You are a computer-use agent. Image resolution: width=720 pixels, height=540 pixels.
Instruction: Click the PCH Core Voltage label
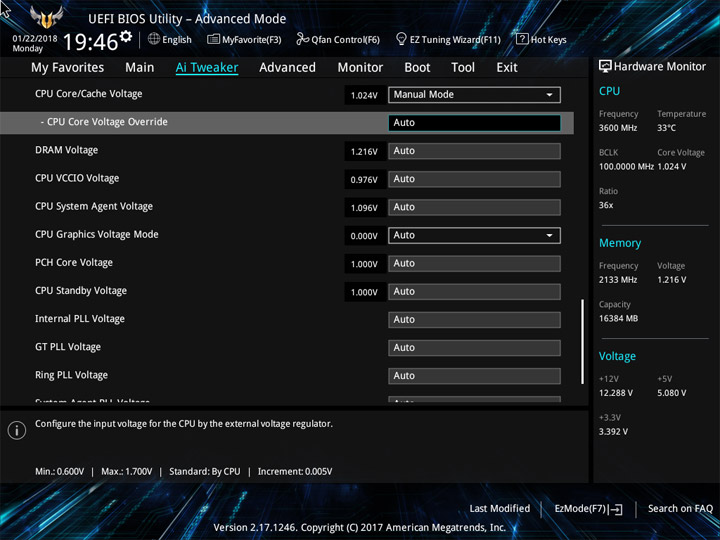point(74,263)
